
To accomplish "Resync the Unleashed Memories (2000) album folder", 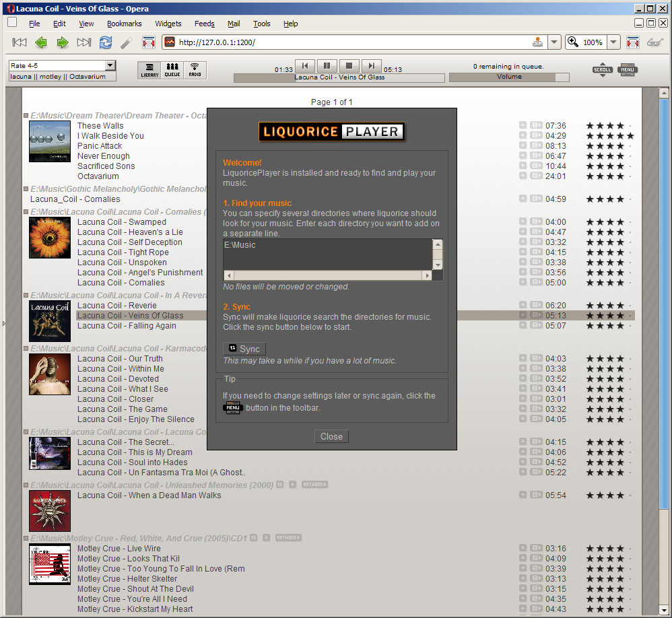I will (280, 485).
